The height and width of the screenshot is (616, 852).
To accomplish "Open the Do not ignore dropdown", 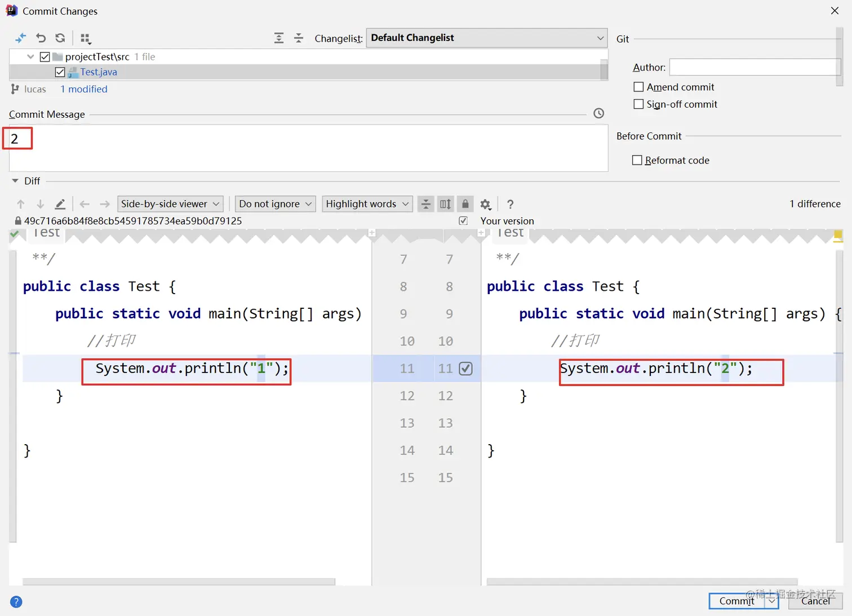I will click(275, 204).
